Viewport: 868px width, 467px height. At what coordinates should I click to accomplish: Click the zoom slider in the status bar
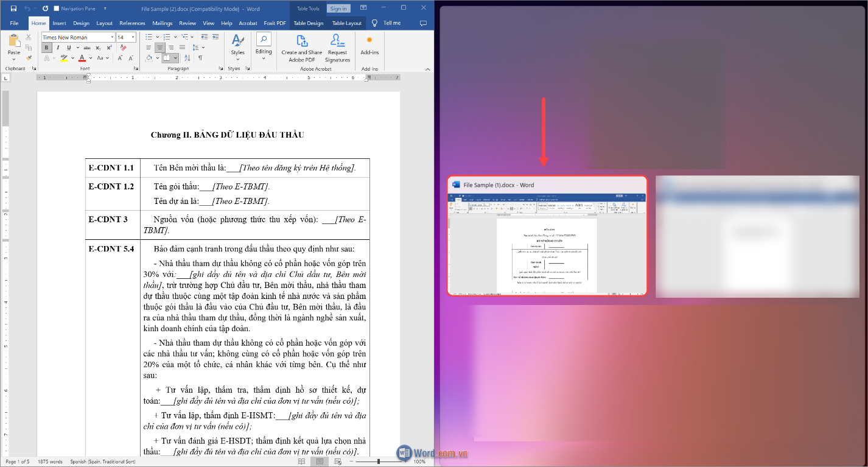(379, 462)
